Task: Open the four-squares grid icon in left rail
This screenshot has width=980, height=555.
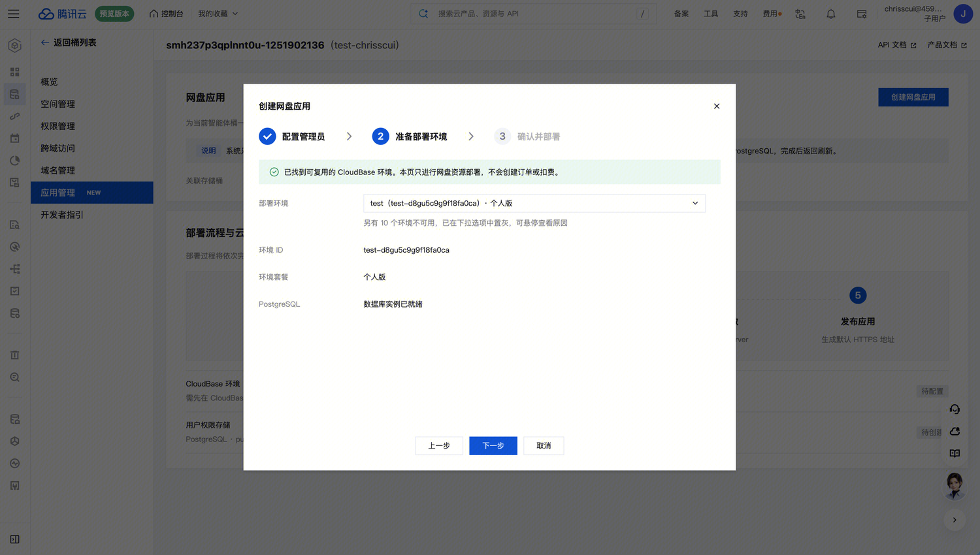Action: (14, 72)
